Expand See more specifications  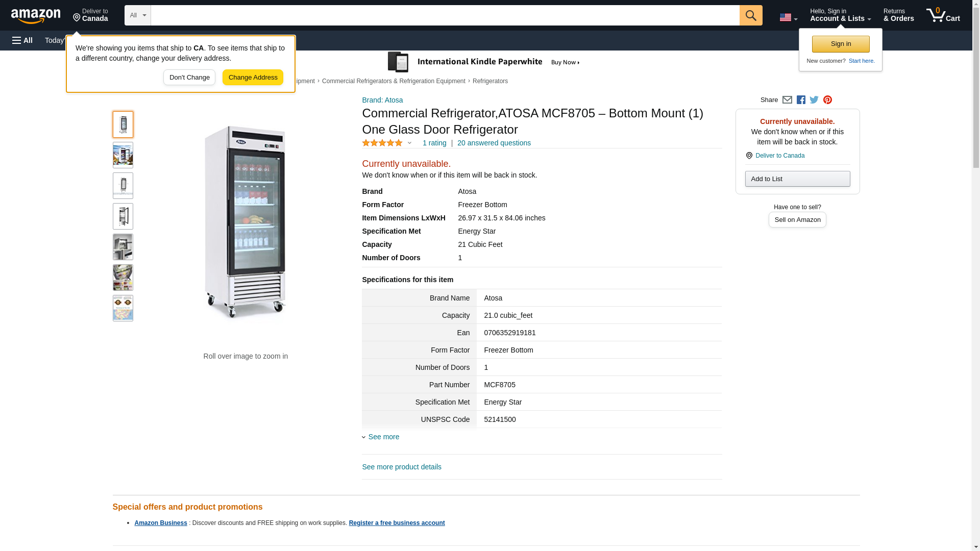pyautogui.click(x=383, y=437)
